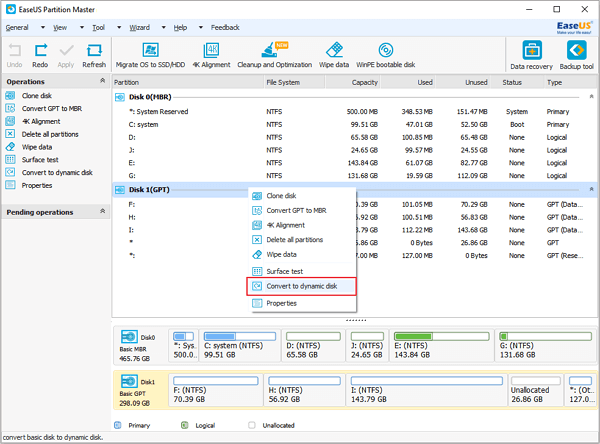Open Properties in Operations panel

(37, 186)
